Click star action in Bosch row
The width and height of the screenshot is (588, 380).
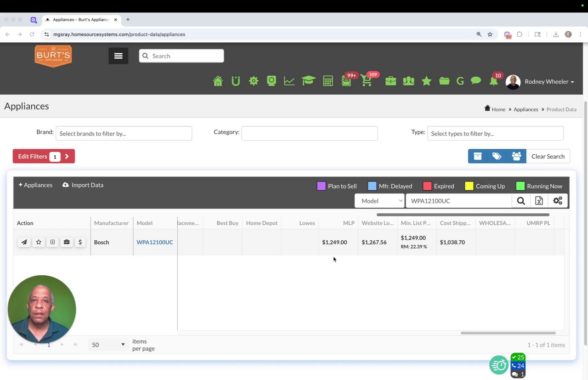point(39,242)
